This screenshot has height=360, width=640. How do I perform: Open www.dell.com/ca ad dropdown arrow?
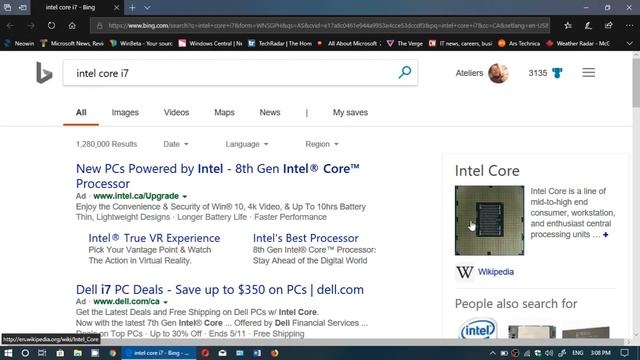(165, 302)
